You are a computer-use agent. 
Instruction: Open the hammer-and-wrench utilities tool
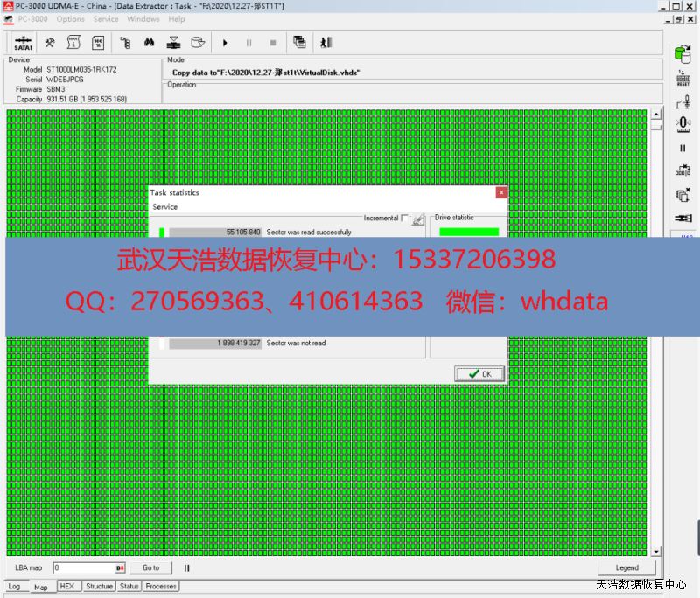tap(50, 42)
